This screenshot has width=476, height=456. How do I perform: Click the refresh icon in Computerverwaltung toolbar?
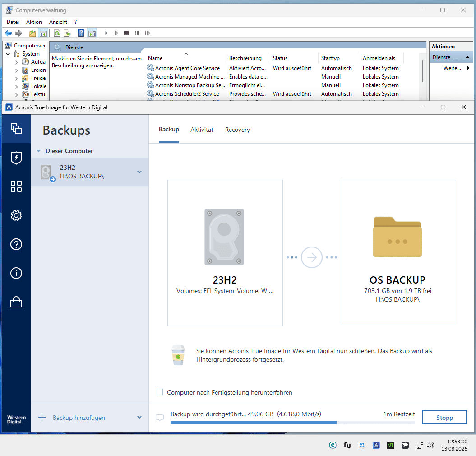coord(57,33)
